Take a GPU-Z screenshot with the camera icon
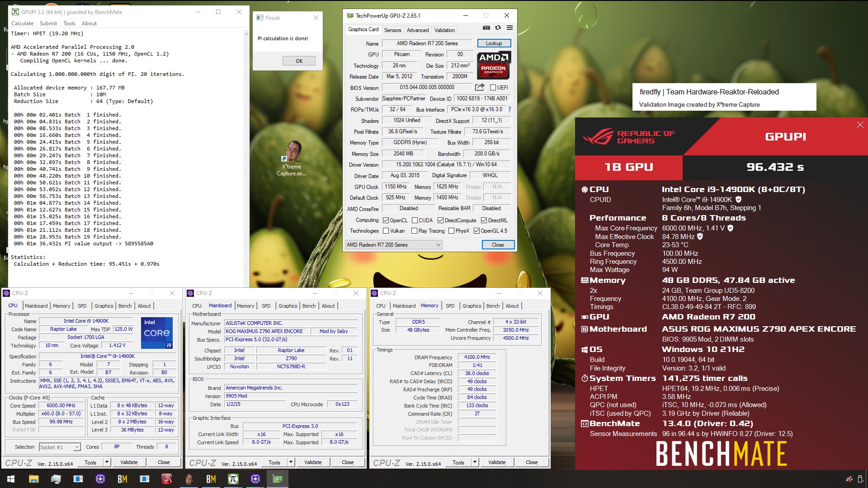 (x=486, y=28)
